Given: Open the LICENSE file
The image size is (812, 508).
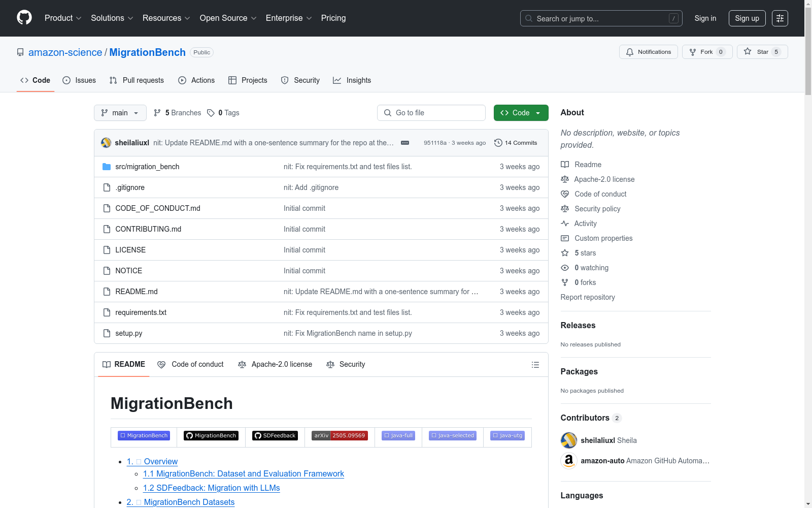Looking at the screenshot, I should tap(130, 250).
